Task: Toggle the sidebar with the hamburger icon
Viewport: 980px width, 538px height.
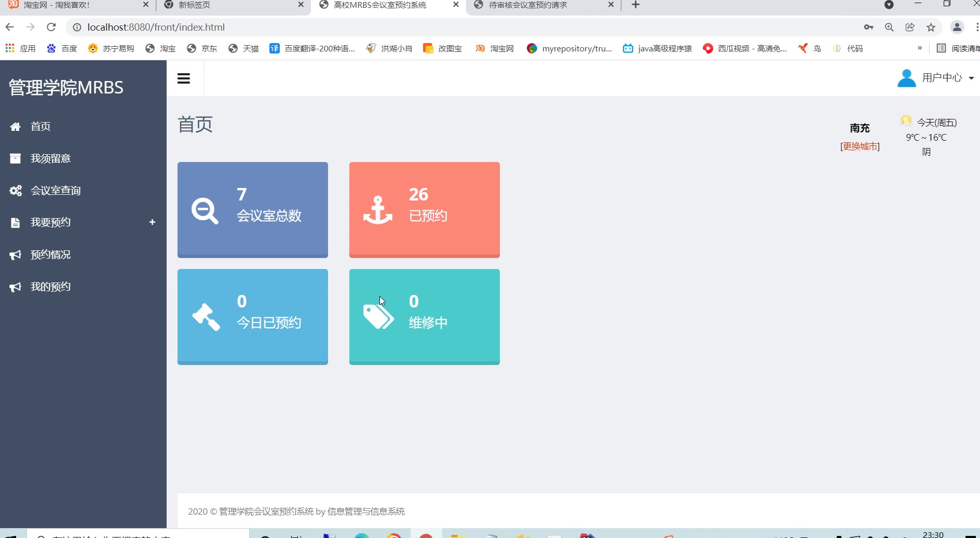Action: (184, 78)
